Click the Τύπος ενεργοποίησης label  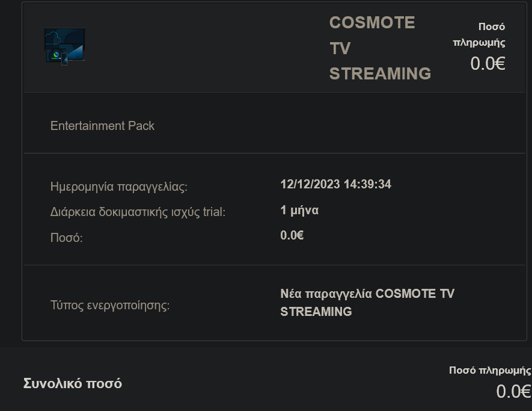pyautogui.click(x=110, y=305)
